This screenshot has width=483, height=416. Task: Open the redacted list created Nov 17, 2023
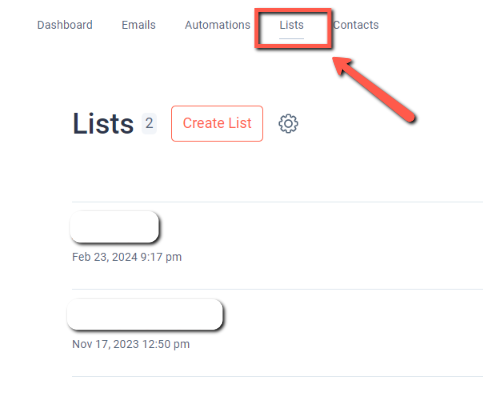pyautogui.click(x=145, y=315)
